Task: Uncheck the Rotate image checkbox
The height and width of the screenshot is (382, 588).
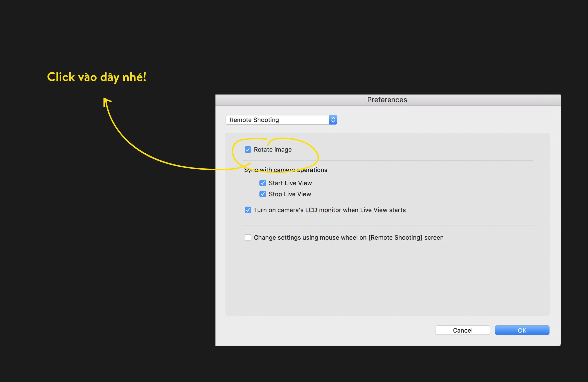Action: [248, 150]
